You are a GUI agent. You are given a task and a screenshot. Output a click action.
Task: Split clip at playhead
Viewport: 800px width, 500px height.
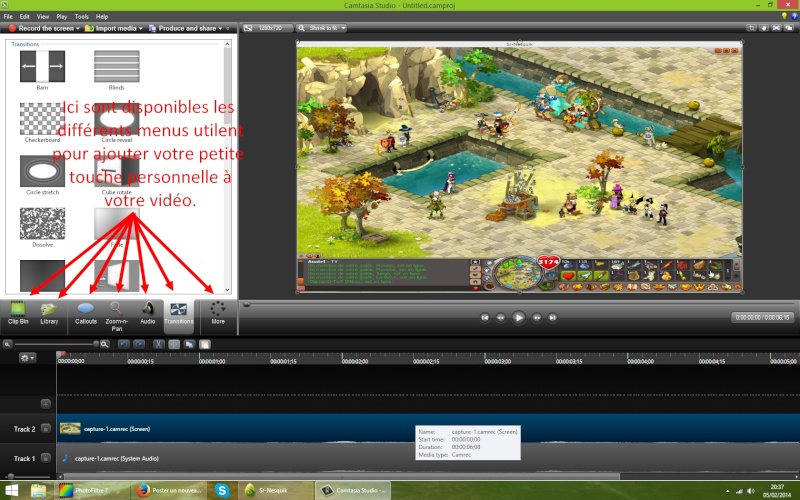174,344
